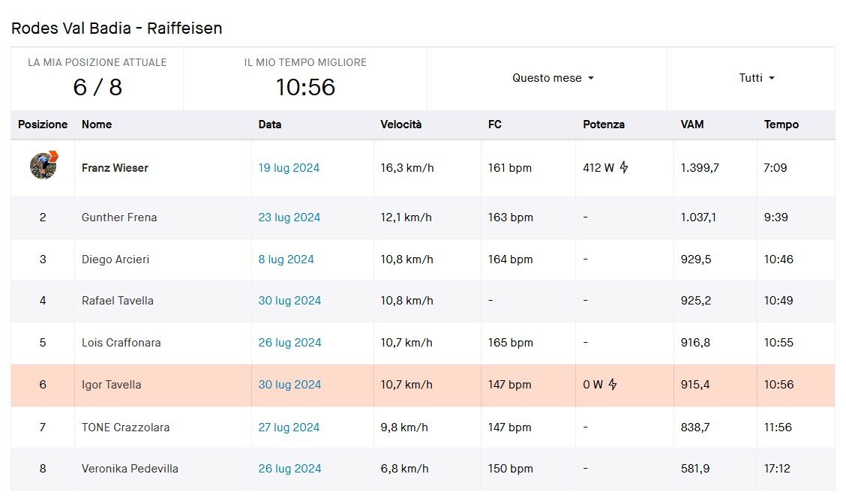Click the name Gunther Frena
The image size is (846, 504).
point(119,217)
